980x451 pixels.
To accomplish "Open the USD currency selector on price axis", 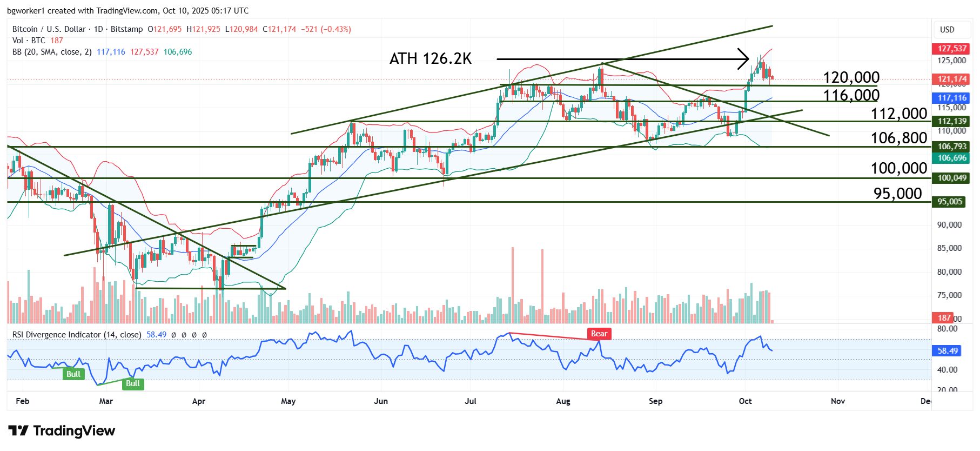I will coord(947,30).
